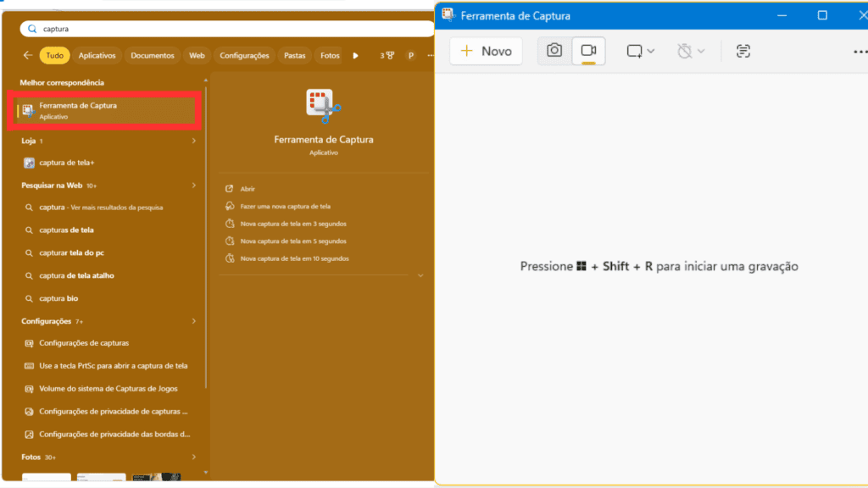Open search panel more options ellipsis
The width and height of the screenshot is (868, 488).
[430, 55]
